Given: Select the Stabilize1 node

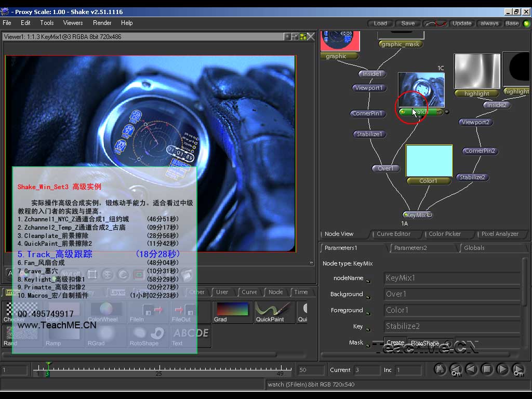Looking at the screenshot, I should (369, 134).
